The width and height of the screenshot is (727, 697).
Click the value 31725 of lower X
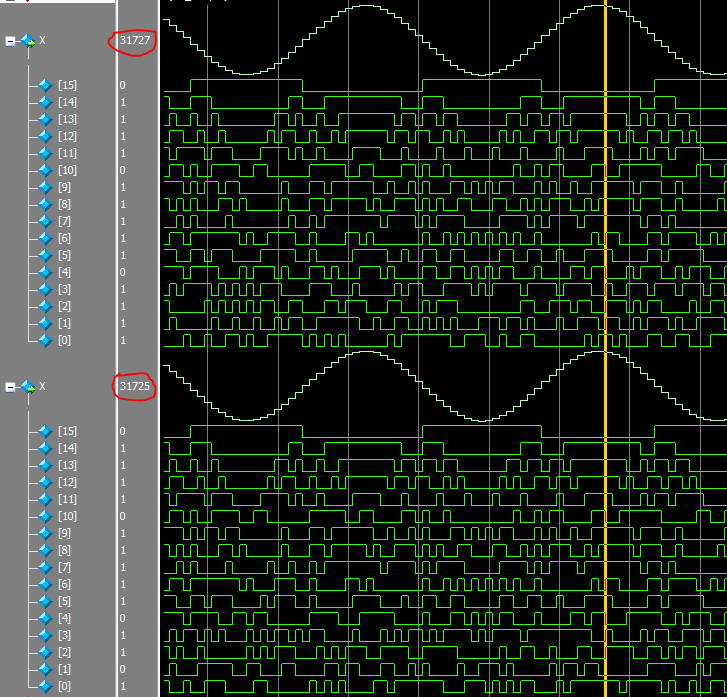135,386
